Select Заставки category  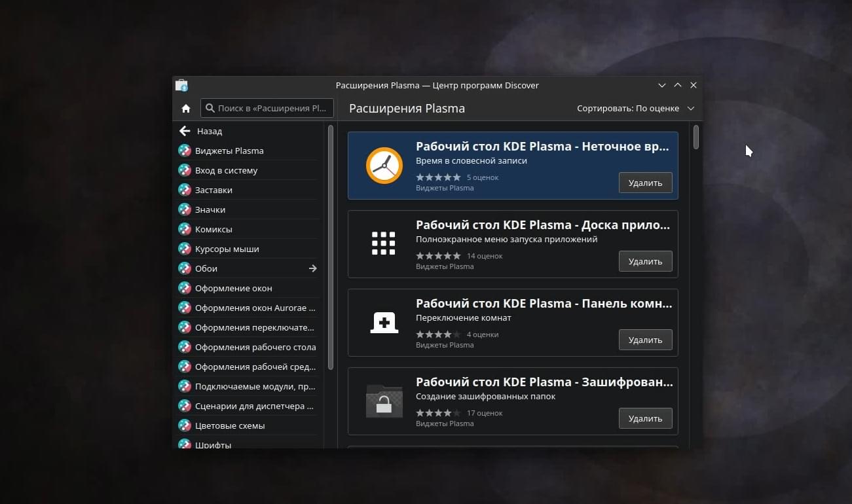[x=248, y=190]
